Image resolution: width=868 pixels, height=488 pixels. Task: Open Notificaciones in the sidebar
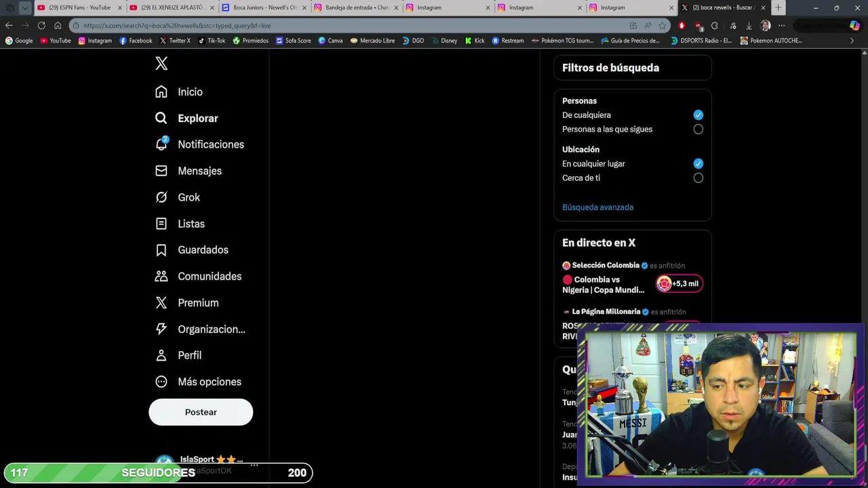[x=199, y=144]
